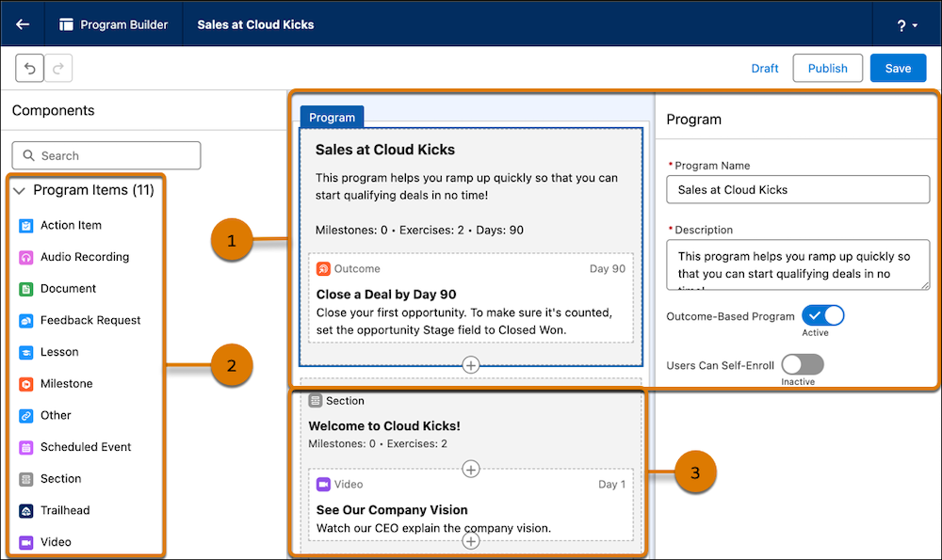
Task: Click the Feedback Request component icon
Action: (x=25, y=321)
